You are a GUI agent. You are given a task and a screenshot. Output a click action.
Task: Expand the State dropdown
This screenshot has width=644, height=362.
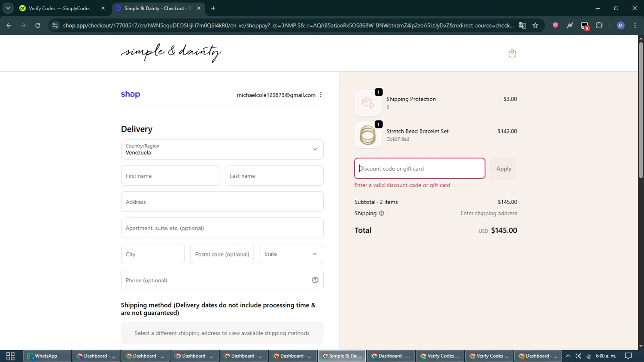point(291,254)
